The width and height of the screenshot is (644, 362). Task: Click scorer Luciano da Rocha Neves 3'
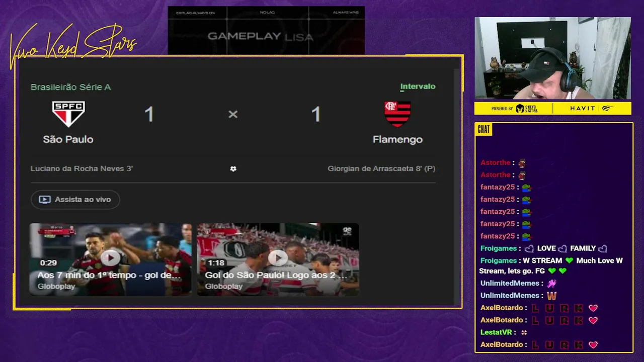pyautogui.click(x=82, y=168)
